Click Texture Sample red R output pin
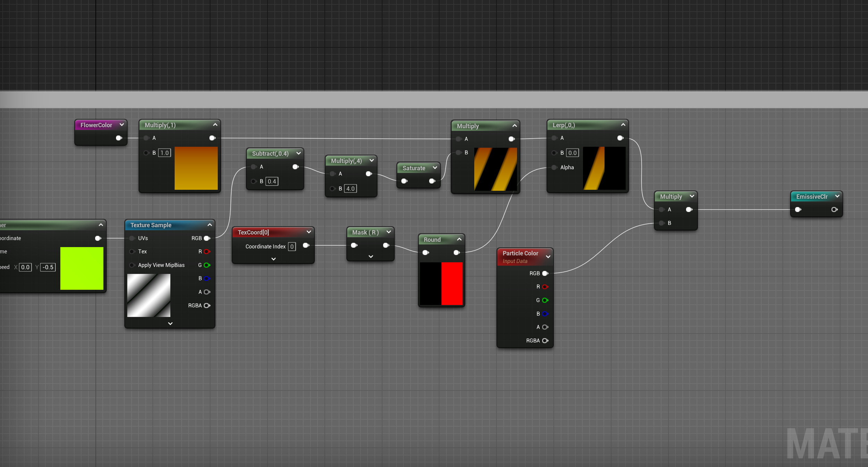Screen dimensions: 868x467 click(x=207, y=252)
